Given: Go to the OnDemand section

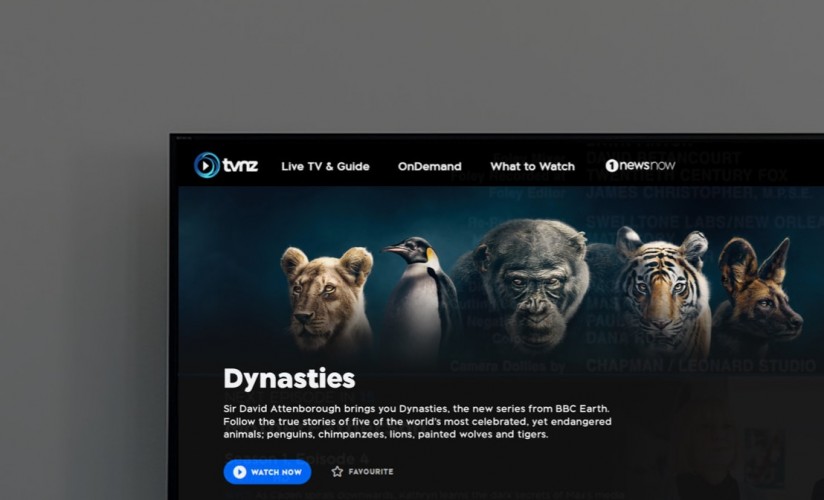Looking at the screenshot, I should pos(429,166).
